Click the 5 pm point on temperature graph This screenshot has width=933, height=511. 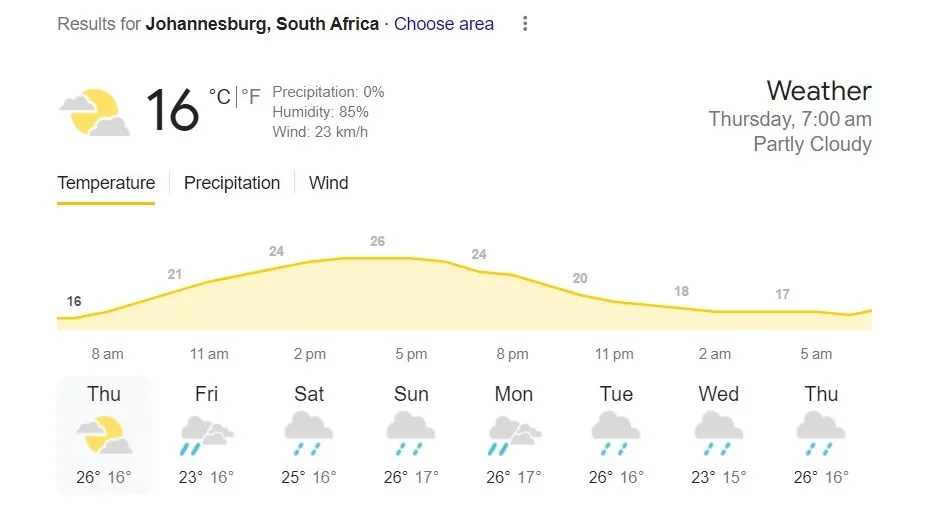411,259
